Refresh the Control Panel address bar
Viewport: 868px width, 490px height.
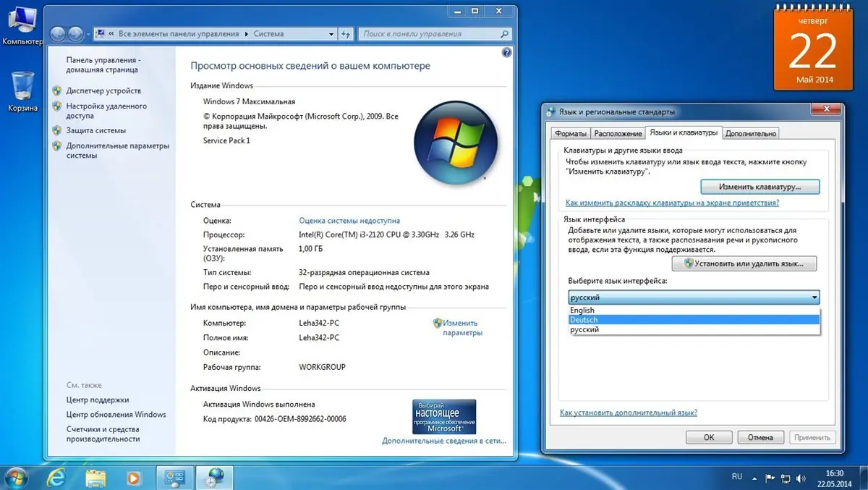[x=346, y=34]
